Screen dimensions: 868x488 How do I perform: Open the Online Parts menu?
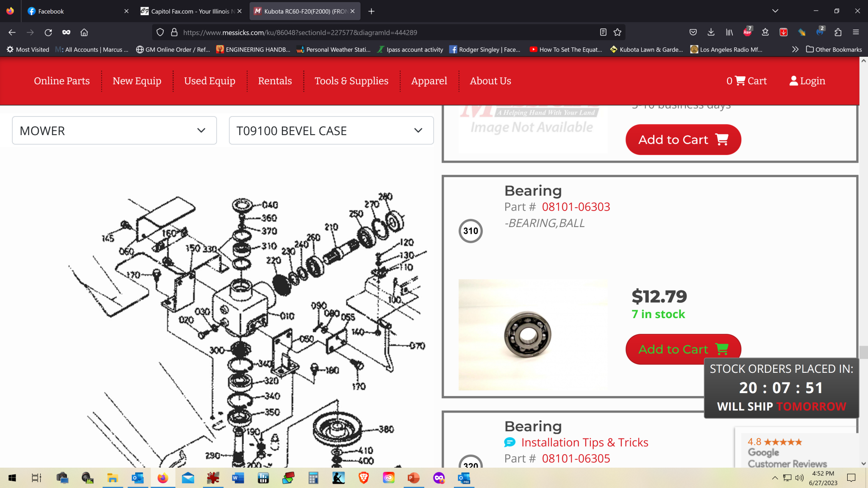click(x=62, y=81)
